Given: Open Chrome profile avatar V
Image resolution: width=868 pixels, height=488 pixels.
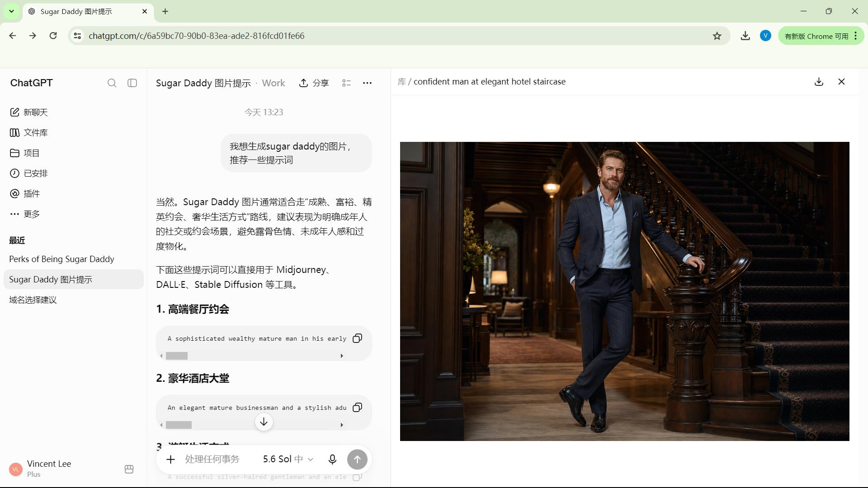Looking at the screenshot, I should [765, 36].
